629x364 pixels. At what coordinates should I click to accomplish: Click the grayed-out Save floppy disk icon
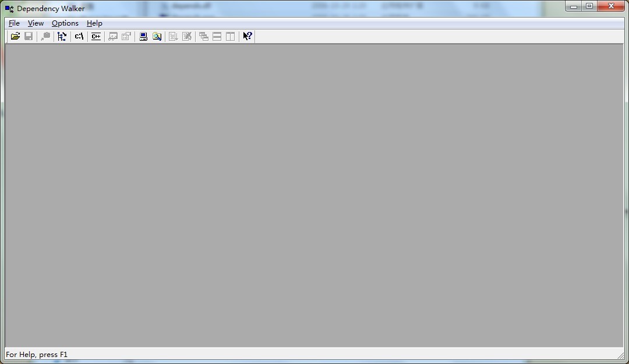click(29, 36)
